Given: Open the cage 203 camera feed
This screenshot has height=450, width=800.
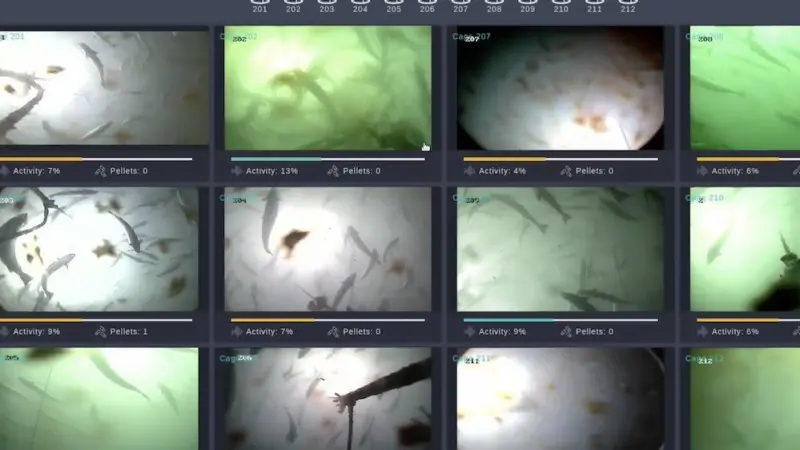Looking at the screenshot, I should click(99, 249).
